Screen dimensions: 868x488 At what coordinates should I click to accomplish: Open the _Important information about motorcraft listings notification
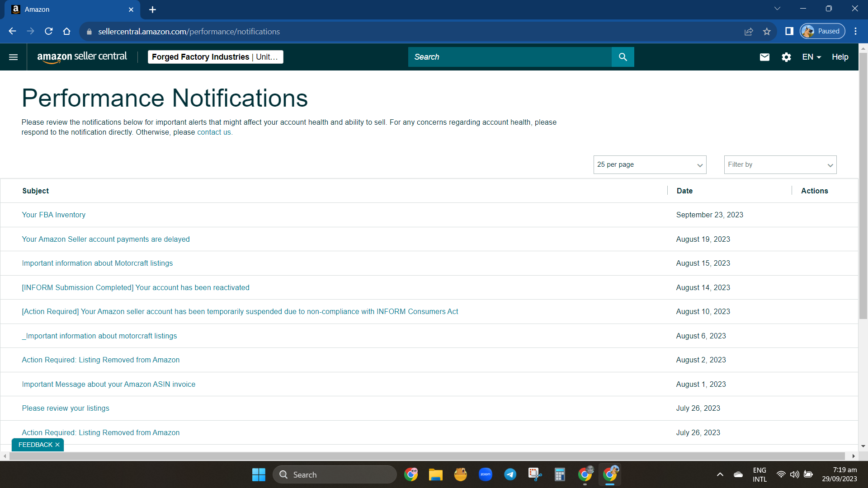coord(99,336)
